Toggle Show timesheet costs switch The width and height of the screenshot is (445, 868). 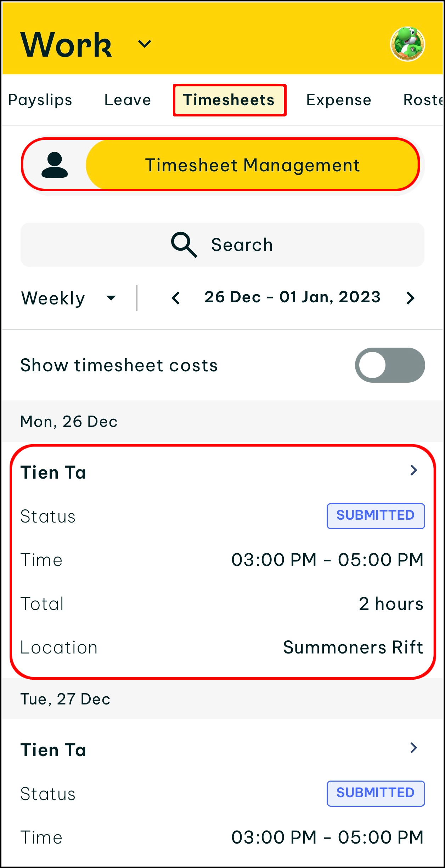390,365
